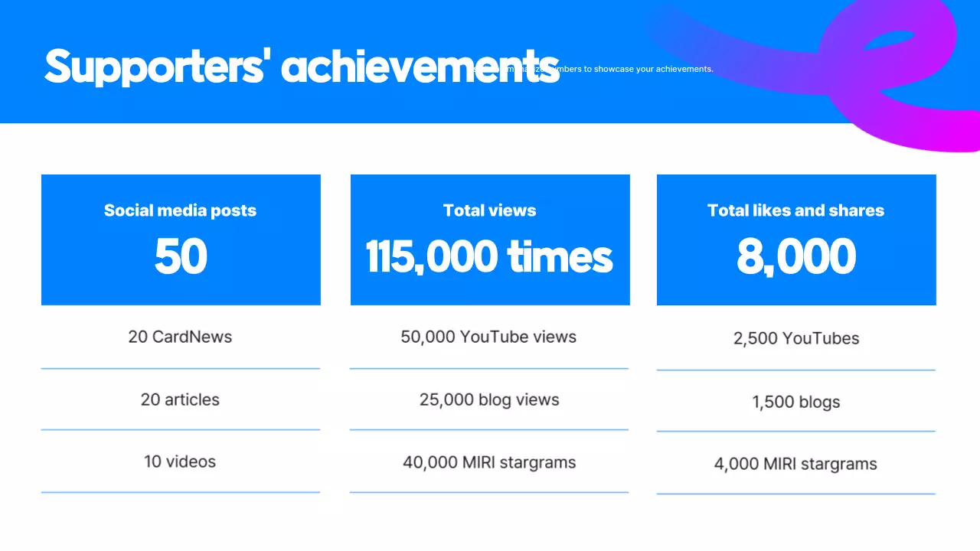This screenshot has width=980, height=551.
Task: Click "50,000 YouTube views" text
Action: pos(489,337)
